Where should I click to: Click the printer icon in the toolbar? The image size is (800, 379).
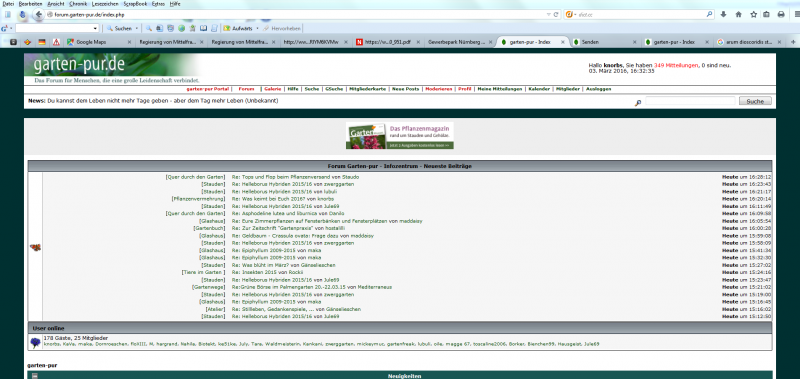point(781,15)
